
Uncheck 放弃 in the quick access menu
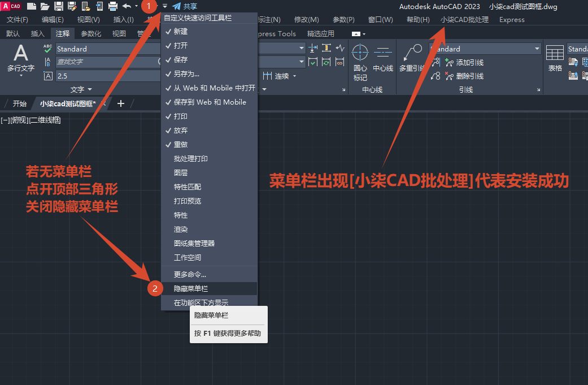pyautogui.click(x=209, y=131)
